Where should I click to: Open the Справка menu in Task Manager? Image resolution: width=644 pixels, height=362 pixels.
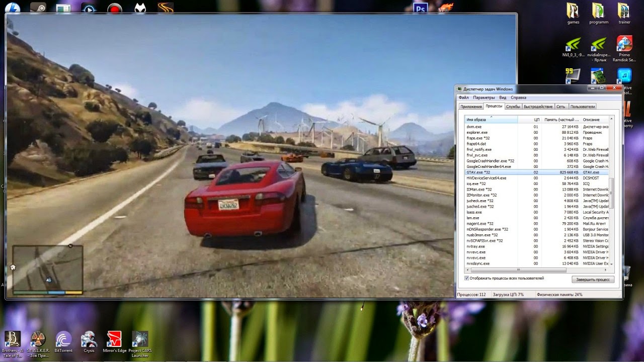pyautogui.click(x=518, y=98)
